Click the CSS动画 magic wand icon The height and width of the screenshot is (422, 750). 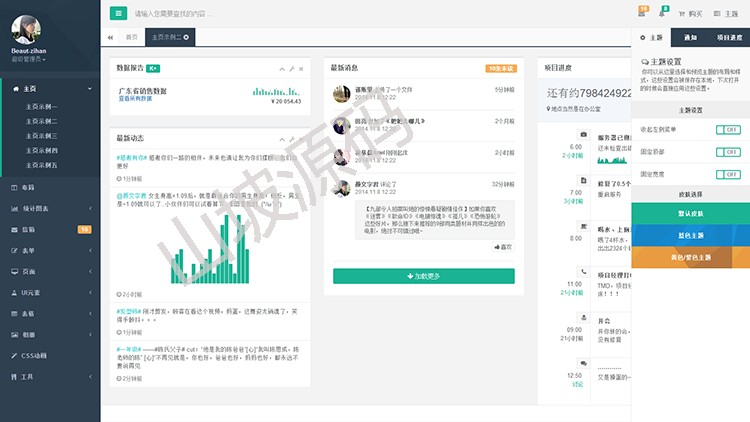[14, 355]
